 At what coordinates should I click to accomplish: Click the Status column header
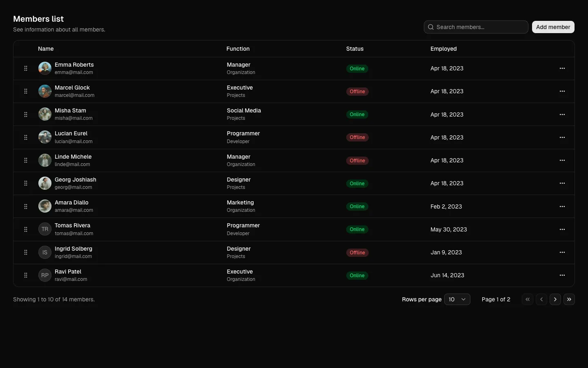point(355,49)
